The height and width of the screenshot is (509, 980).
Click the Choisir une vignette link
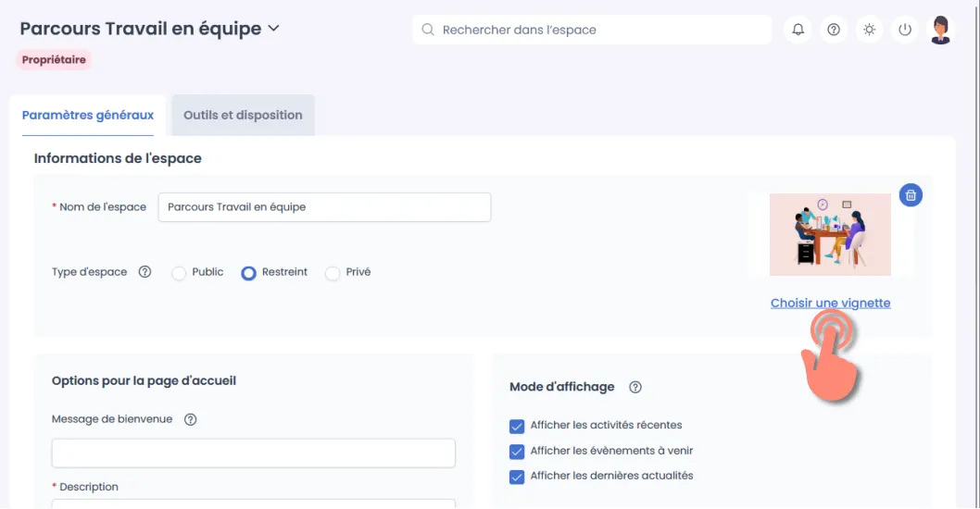click(x=830, y=303)
